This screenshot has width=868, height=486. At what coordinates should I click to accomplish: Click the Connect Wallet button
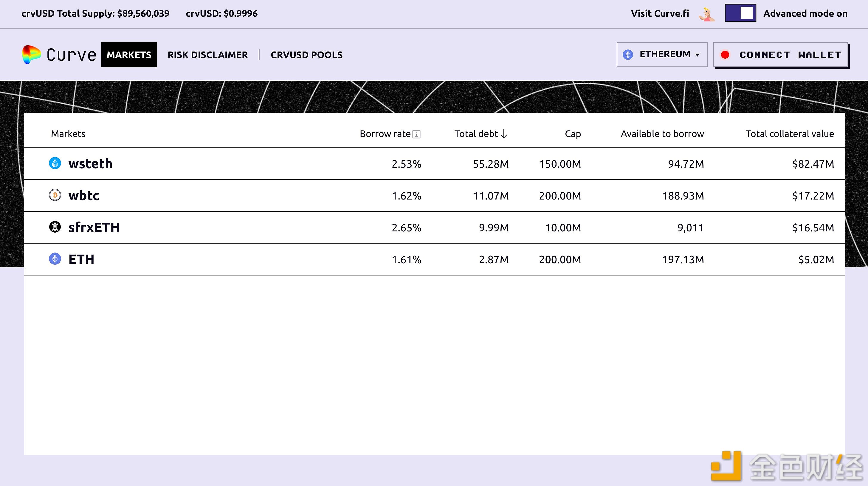pos(780,55)
